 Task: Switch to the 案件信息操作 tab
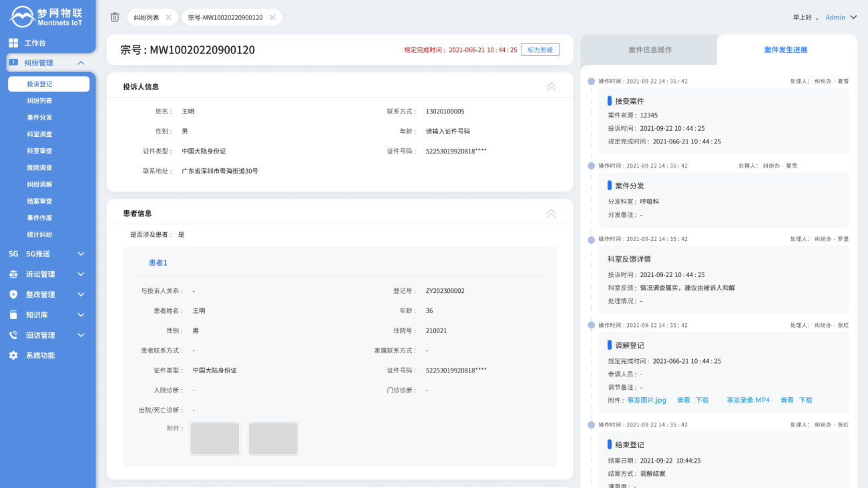pyautogui.click(x=650, y=50)
